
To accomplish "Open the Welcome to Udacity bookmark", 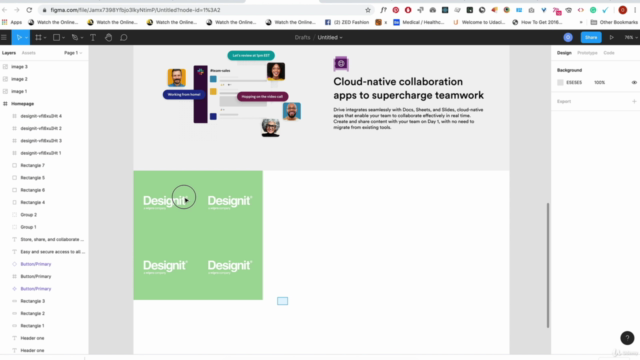I will pyautogui.click(x=479, y=22).
